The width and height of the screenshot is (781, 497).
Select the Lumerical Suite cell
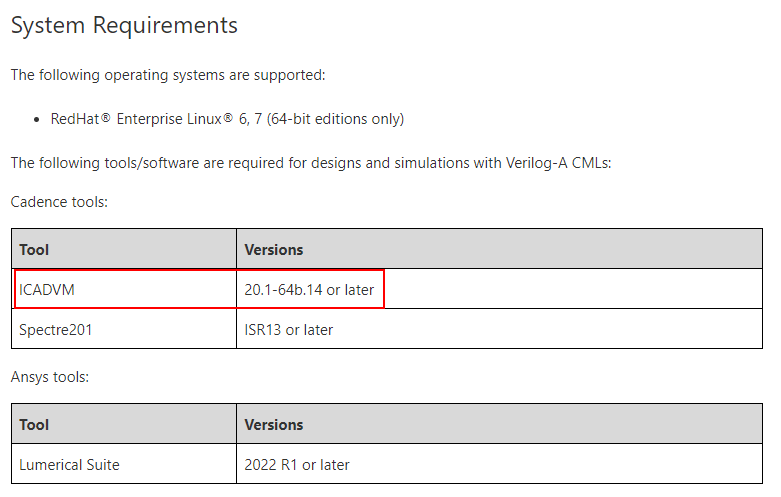pos(124,464)
